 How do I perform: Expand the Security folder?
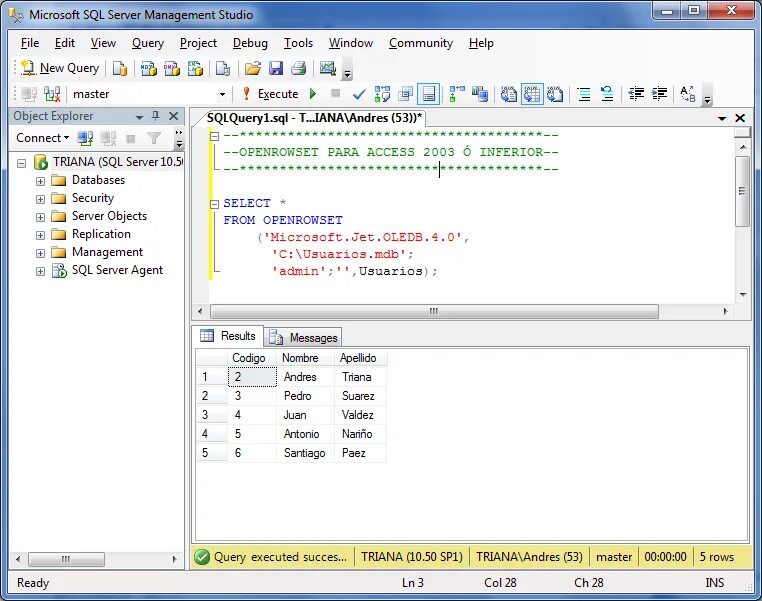coord(40,199)
